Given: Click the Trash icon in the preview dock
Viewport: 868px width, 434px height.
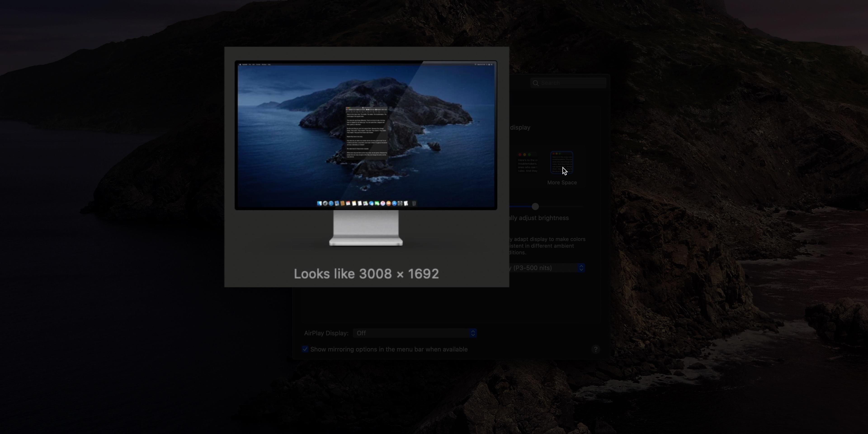Looking at the screenshot, I should tap(414, 203).
